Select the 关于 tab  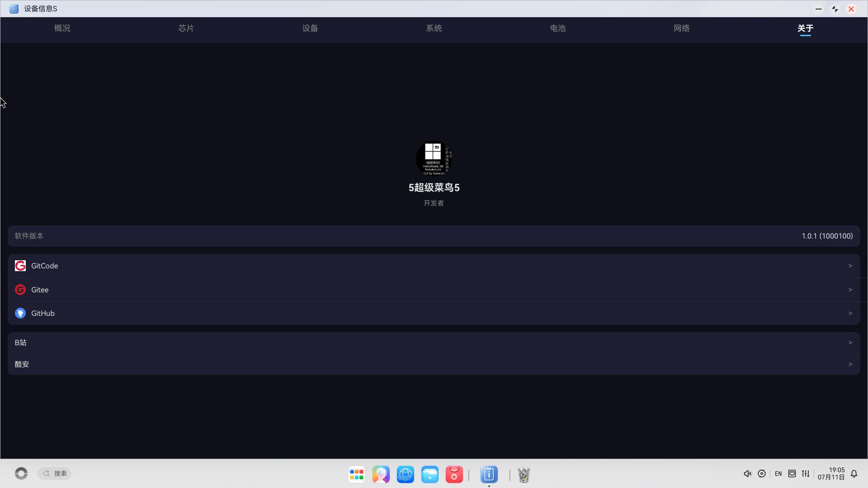pos(806,28)
